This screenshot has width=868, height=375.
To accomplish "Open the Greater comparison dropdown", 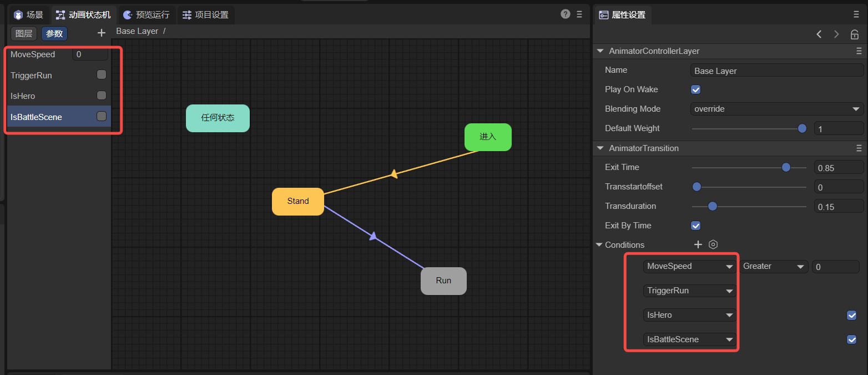I will [x=774, y=267].
